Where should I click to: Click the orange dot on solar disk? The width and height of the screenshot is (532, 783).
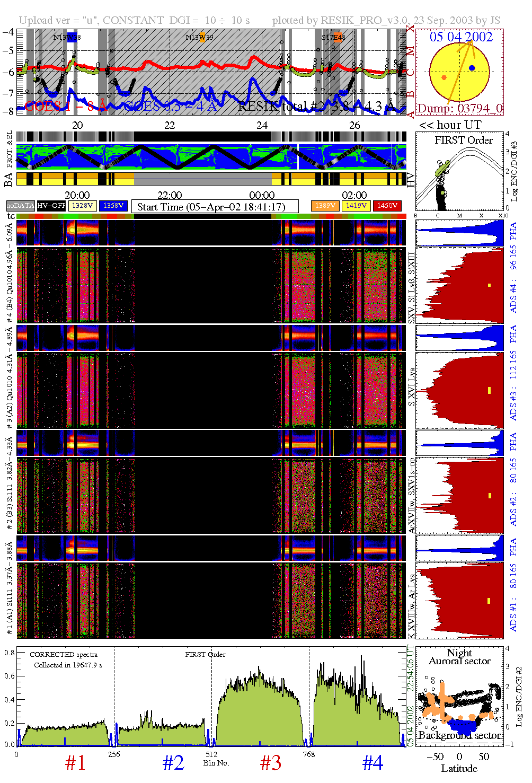tap(444, 77)
